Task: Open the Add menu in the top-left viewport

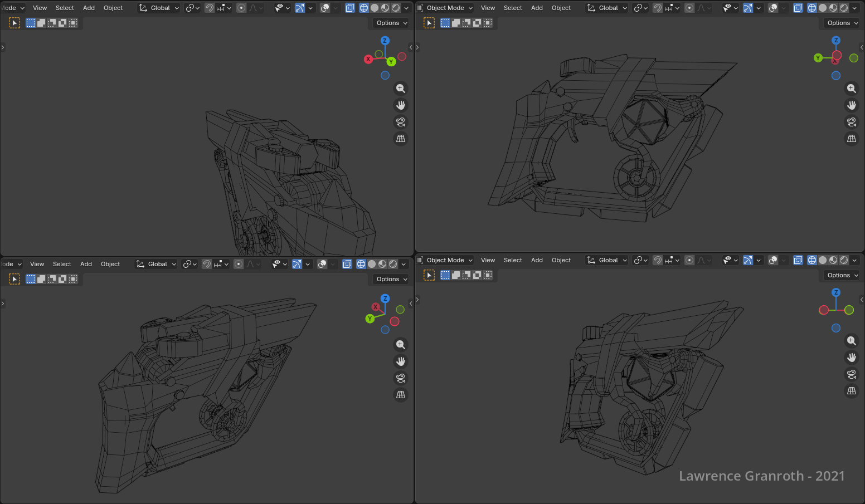Action: tap(89, 8)
